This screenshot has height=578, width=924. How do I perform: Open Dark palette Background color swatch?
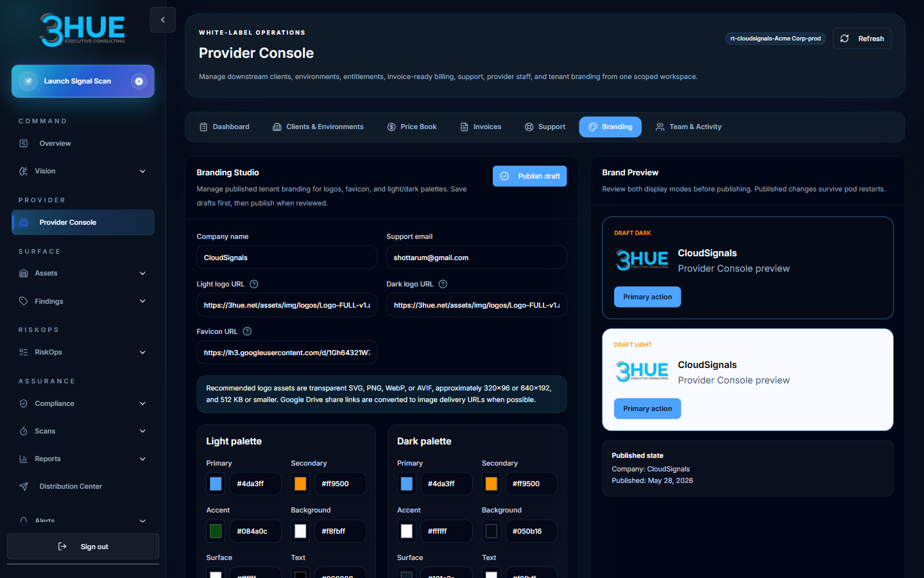[492, 531]
